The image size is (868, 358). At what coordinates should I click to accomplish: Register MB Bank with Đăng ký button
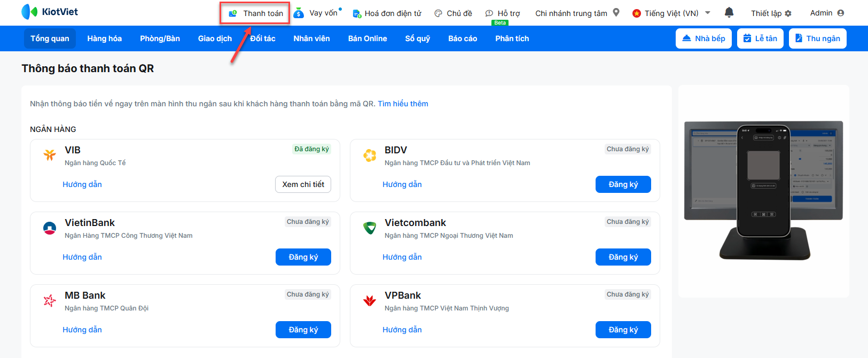coord(303,330)
